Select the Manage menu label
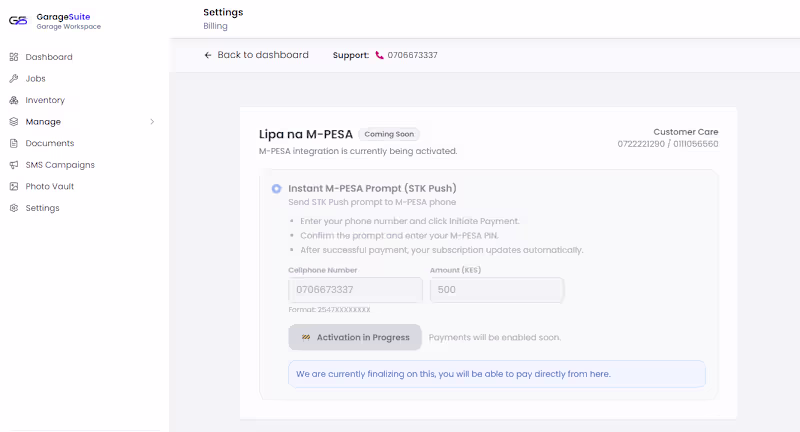 [43, 121]
